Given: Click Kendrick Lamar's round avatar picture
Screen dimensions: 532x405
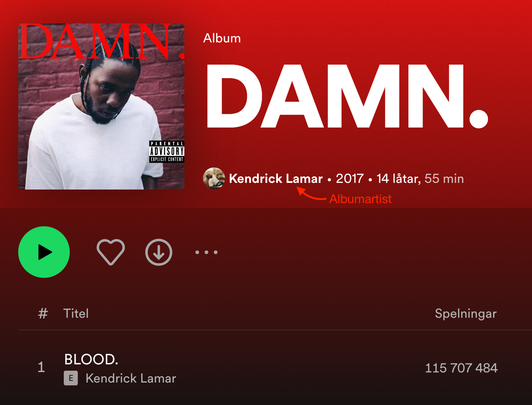Looking at the screenshot, I should pos(214,178).
